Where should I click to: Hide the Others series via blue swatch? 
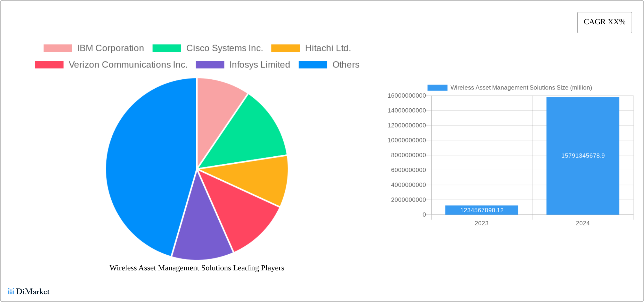(x=313, y=65)
